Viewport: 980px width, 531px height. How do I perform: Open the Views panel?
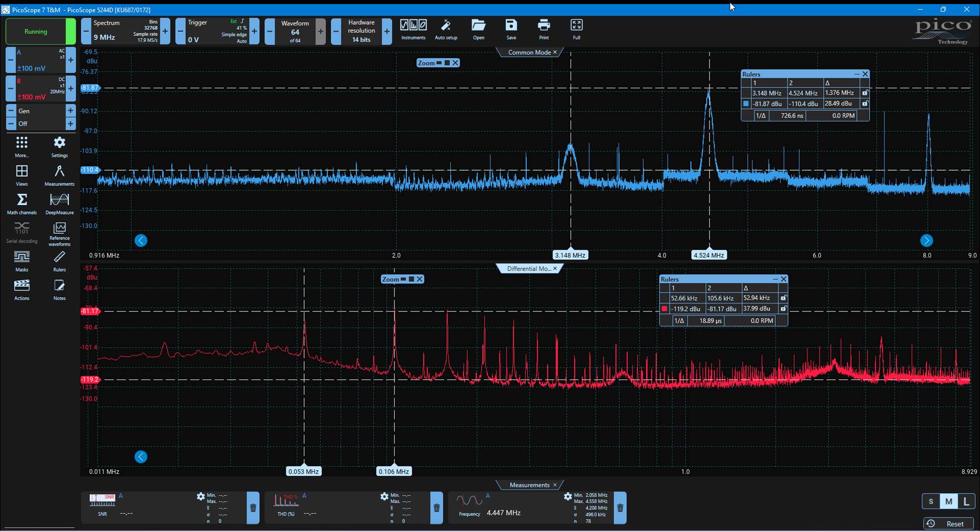pyautogui.click(x=22, y=176)
